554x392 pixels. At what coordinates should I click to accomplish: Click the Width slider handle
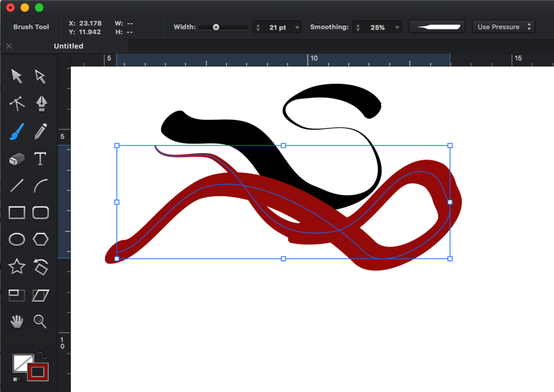[x=216, y=27]
